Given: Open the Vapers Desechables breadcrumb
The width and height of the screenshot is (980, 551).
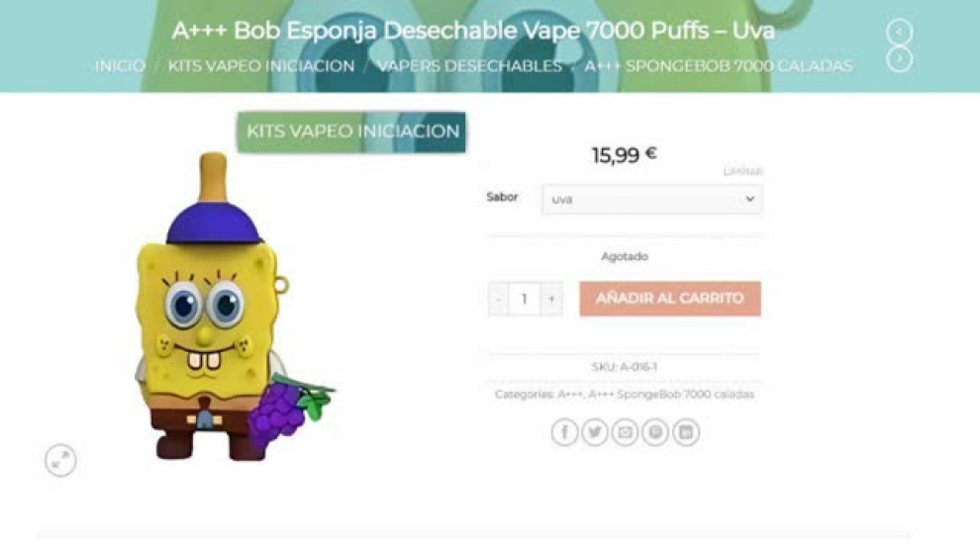Looking at the screenshot, I should pyautogui.click(x=469, y=65).
